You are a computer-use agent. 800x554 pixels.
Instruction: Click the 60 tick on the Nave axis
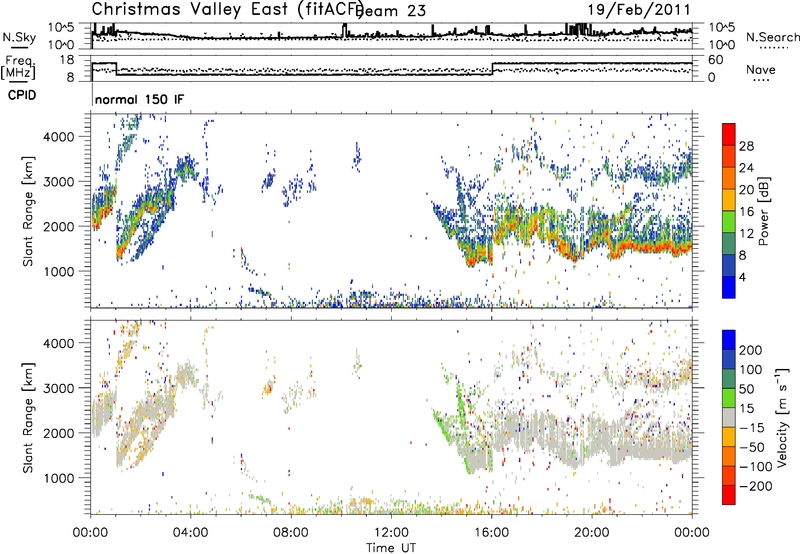click(x=716, y=60)
